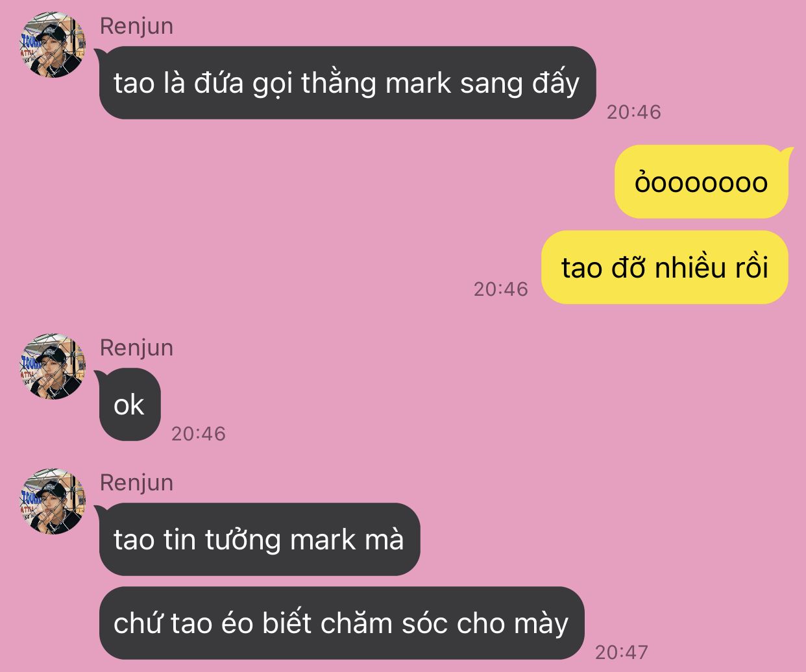This screenshot has width=806, height=672.
Task: Click the Renjun name above the first message
Action: pos(136,26)
